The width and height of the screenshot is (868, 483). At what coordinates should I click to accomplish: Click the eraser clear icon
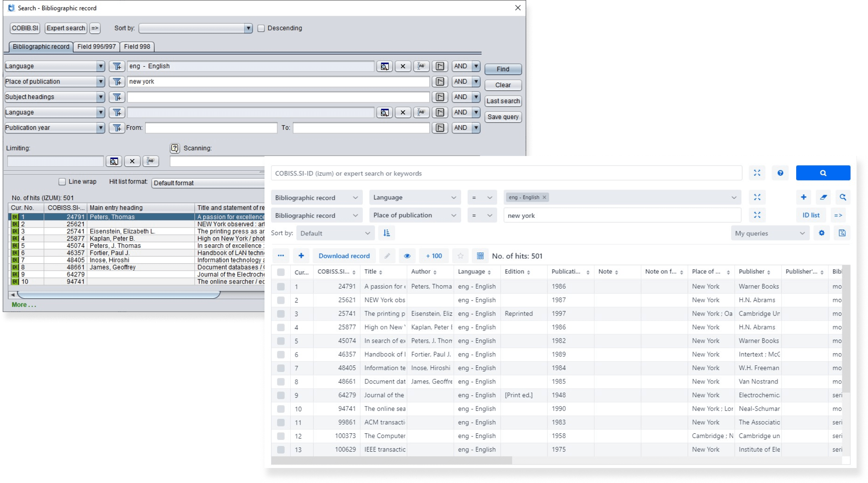pos(823,197)
